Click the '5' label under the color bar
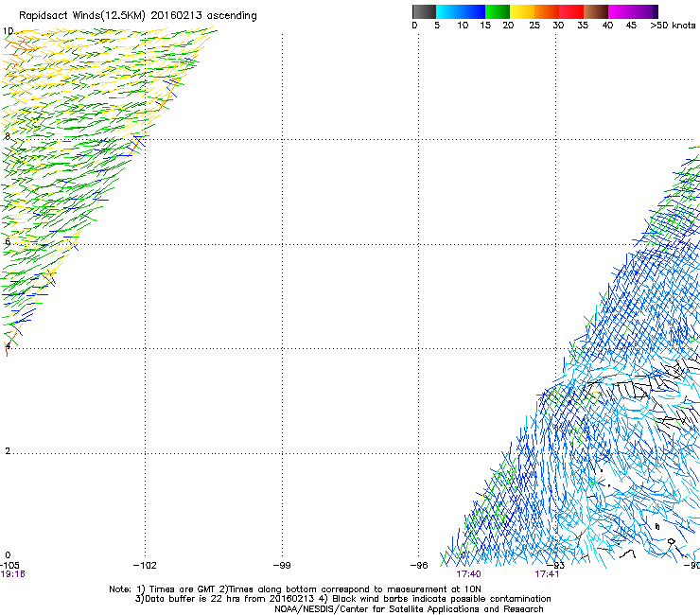The height and width of the screenshot is (615, 700). click(437, 26)
